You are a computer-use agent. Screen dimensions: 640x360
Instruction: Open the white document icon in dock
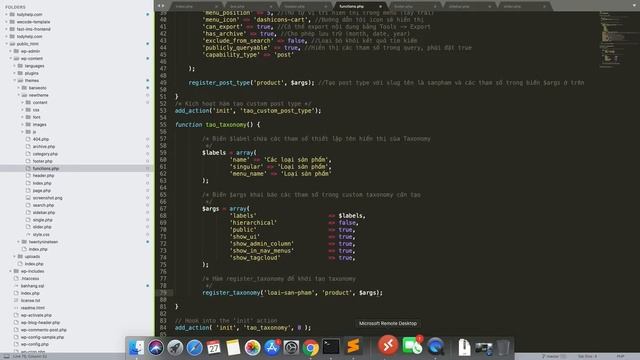(x=464, y=347)
